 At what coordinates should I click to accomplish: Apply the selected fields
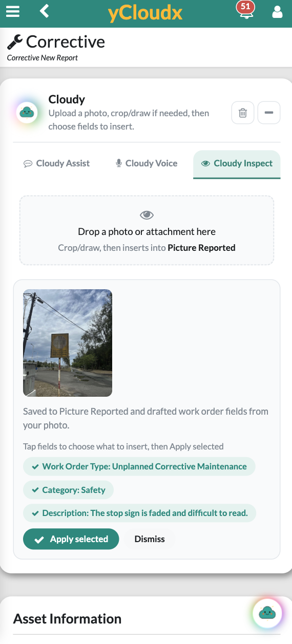click(x=71, y=539)
